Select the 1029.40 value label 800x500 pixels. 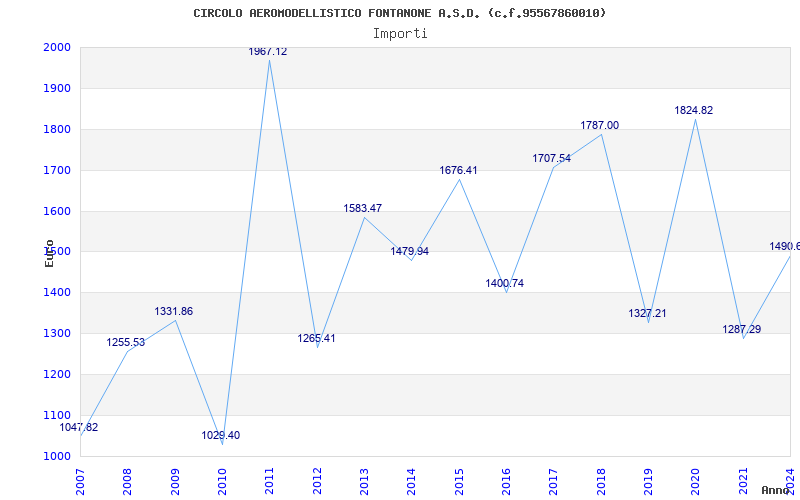(x=220, y=435)
